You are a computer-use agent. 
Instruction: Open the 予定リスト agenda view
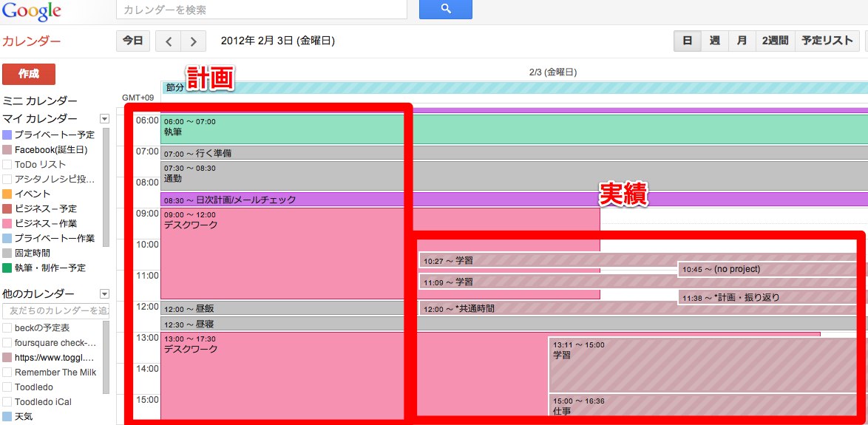click(x=827, y=41)
